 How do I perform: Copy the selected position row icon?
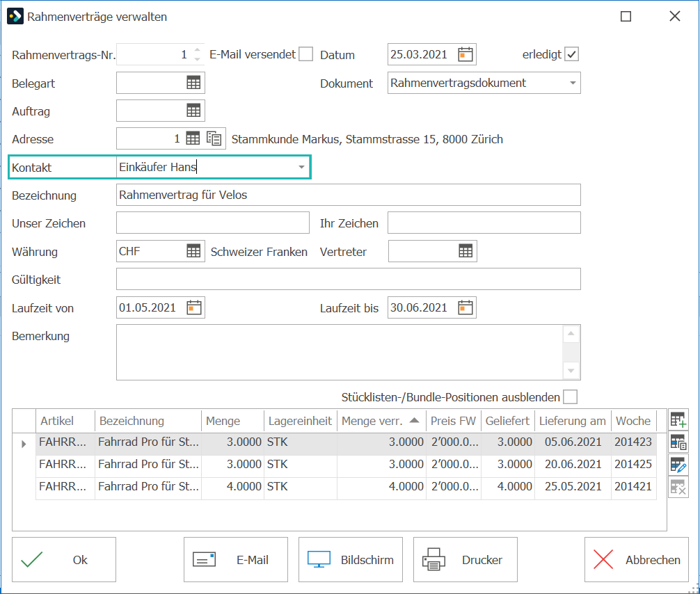click(x=678, y=442)
